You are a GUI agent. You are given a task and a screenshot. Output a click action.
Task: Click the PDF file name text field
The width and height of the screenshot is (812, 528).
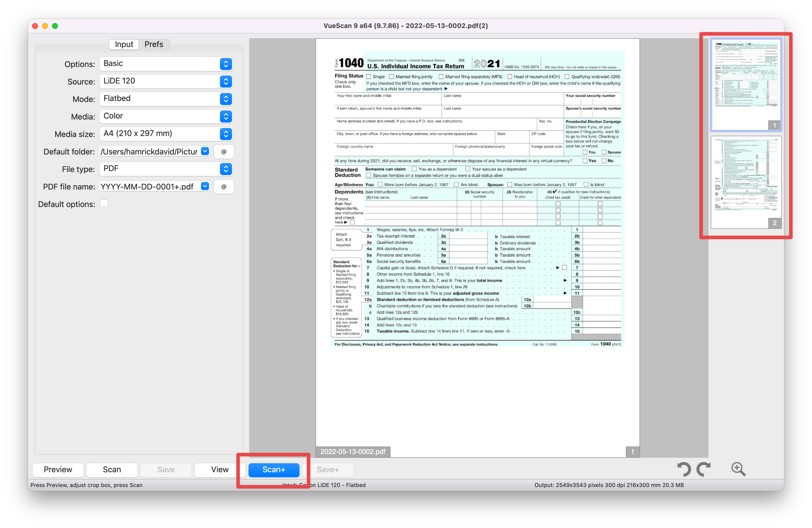coord(149,186)
